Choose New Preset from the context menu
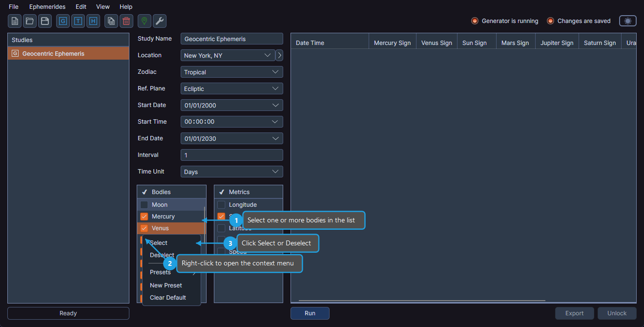Screen dimensions: 644x327 point(166,285)
